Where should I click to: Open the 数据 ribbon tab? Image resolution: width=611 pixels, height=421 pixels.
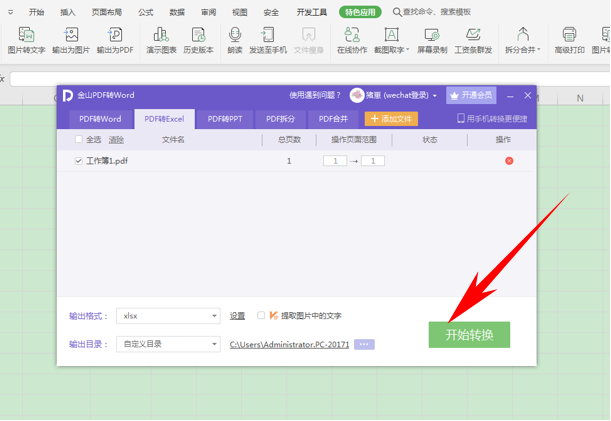click(x=177, y=12)
